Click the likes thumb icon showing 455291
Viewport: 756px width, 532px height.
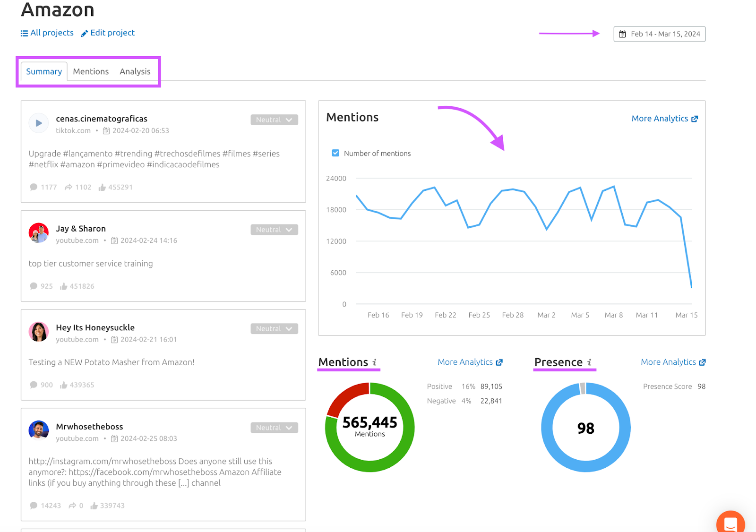click(102, 188)
